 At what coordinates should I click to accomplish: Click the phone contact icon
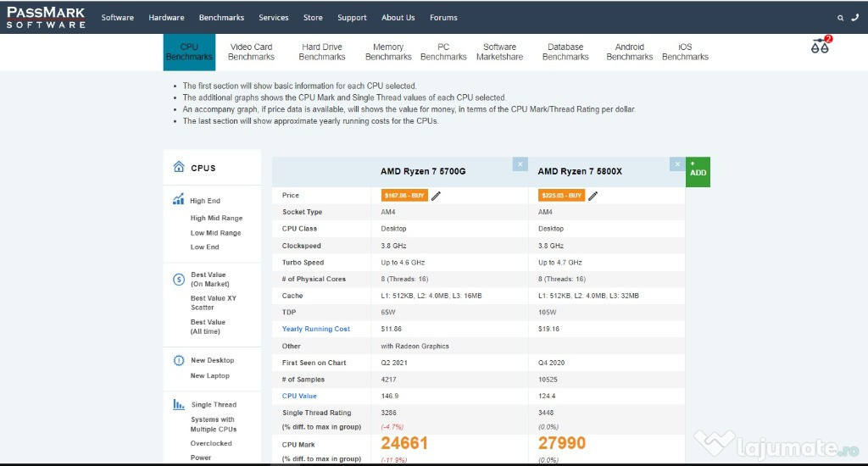click(854, 17)
